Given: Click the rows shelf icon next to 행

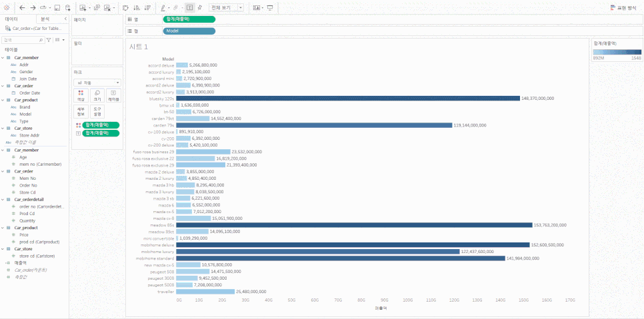Looking at the screenshot, I should tap(129, 31).
